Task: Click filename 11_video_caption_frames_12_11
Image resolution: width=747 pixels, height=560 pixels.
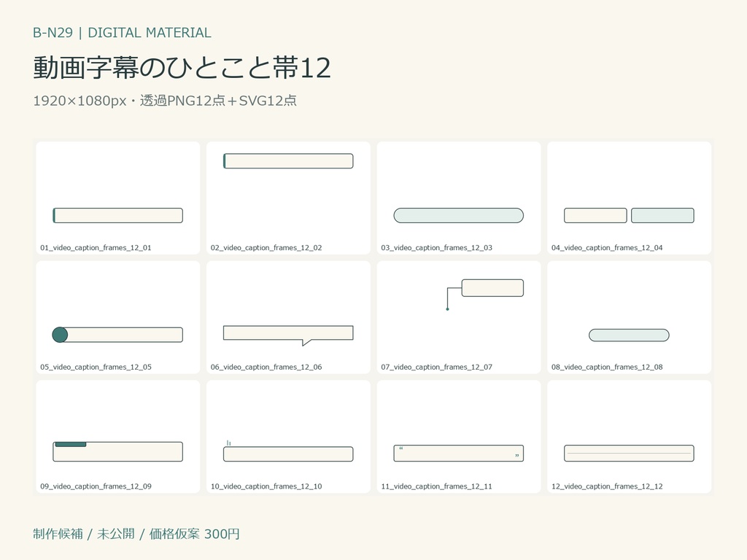Action: [436, 486]
